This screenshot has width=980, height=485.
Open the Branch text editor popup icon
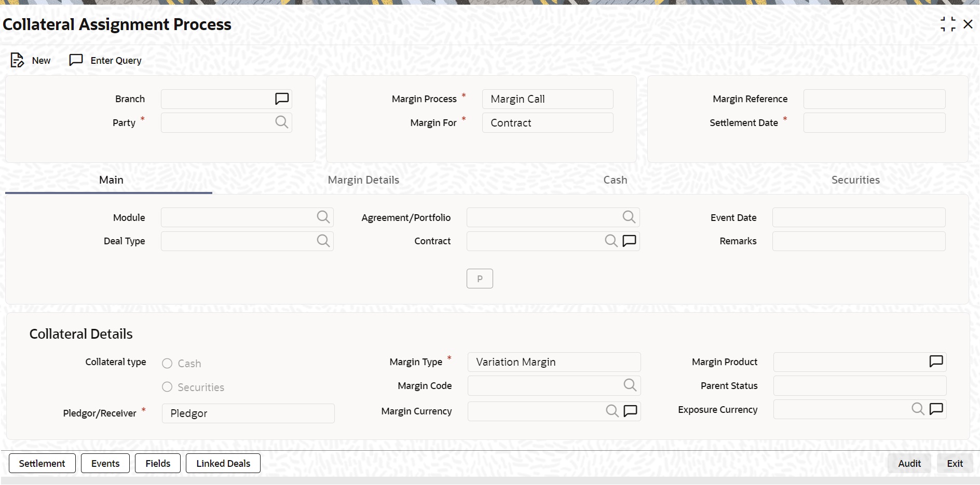tap(282, 99)
